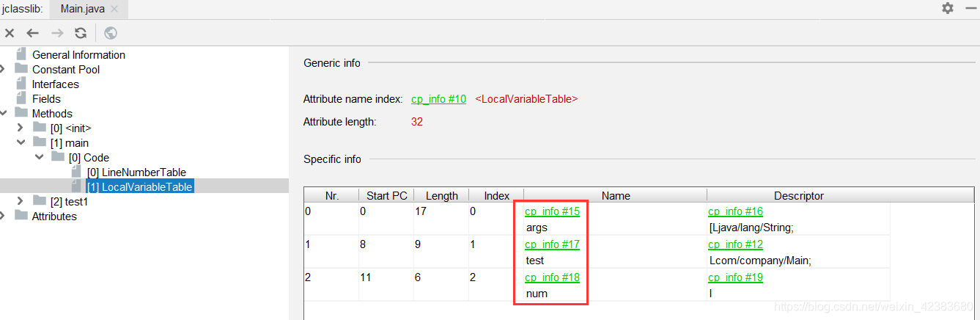Select [0] Code attribute node

point(89,157)
